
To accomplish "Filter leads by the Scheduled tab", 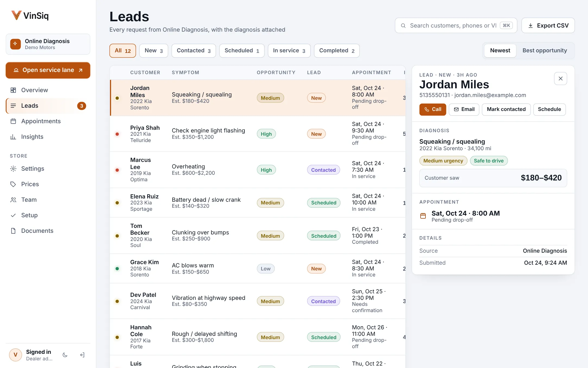I will pos(242,51).
